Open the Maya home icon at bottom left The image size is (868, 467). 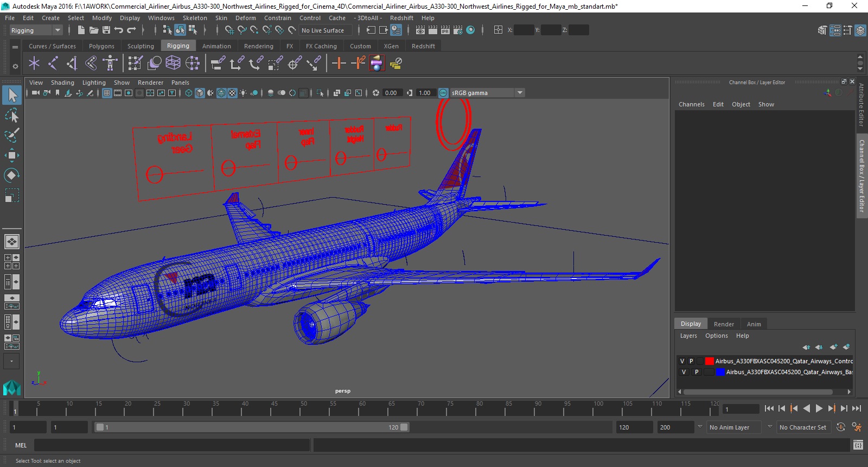(12, 387)
